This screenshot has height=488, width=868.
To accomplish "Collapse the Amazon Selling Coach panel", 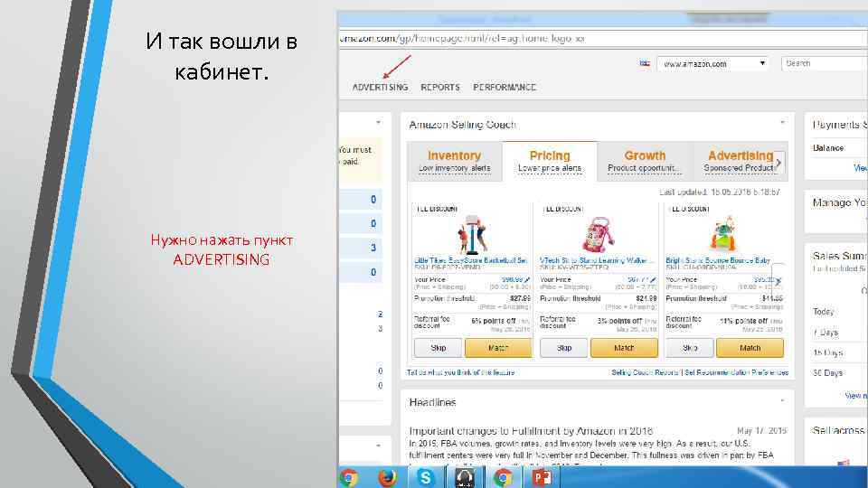I will click(782, 122).
